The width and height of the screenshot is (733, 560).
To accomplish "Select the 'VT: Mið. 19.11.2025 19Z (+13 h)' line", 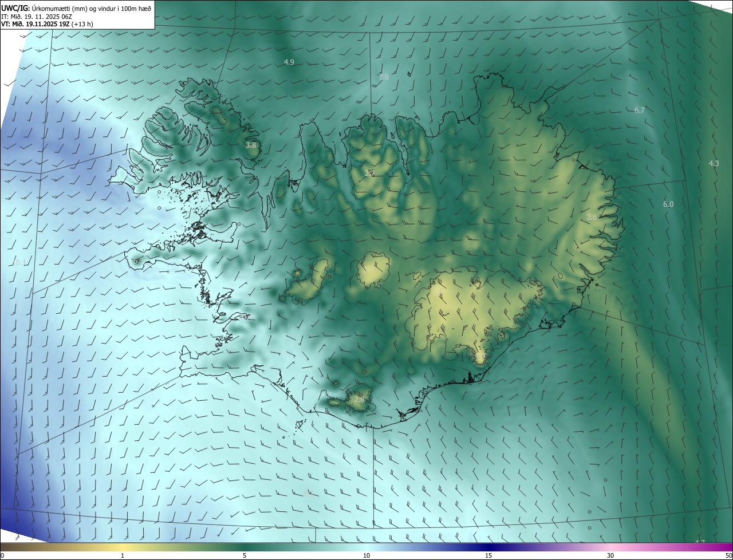I will pos(47,24).
